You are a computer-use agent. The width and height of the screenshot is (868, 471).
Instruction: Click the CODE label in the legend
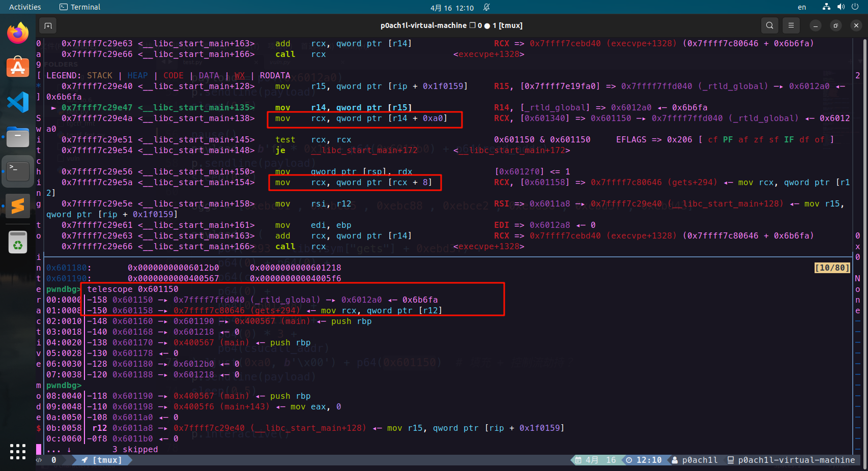173,76
